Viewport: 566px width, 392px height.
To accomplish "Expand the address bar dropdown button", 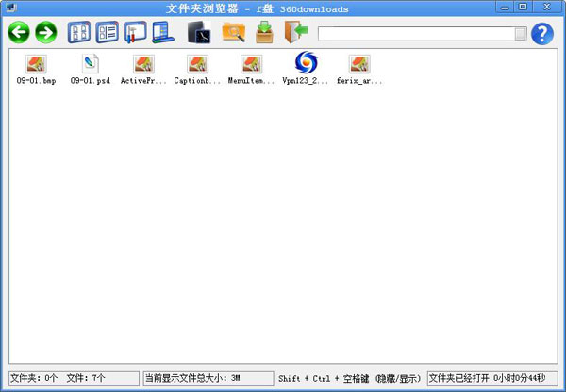I will tap(521, 34).
